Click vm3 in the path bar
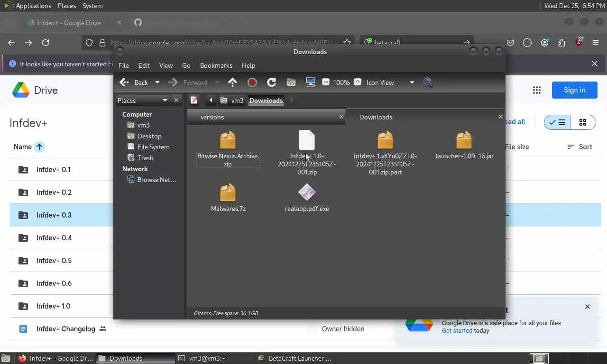The image size is (607, 364). [232, 100]
